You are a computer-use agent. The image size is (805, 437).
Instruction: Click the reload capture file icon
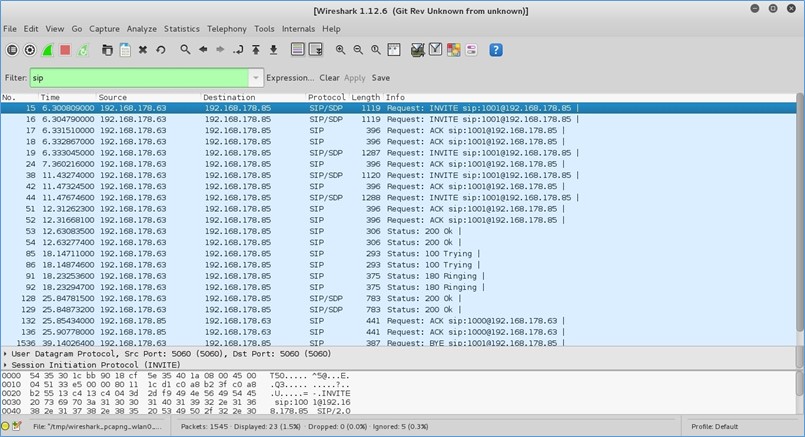coord(161,50)
